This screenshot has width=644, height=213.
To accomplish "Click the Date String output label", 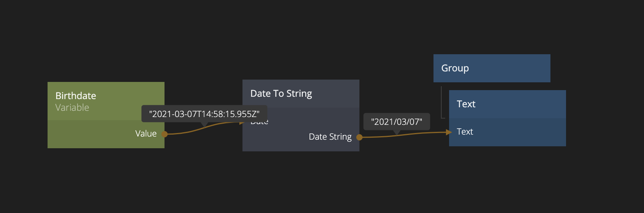I will point(330,137).
